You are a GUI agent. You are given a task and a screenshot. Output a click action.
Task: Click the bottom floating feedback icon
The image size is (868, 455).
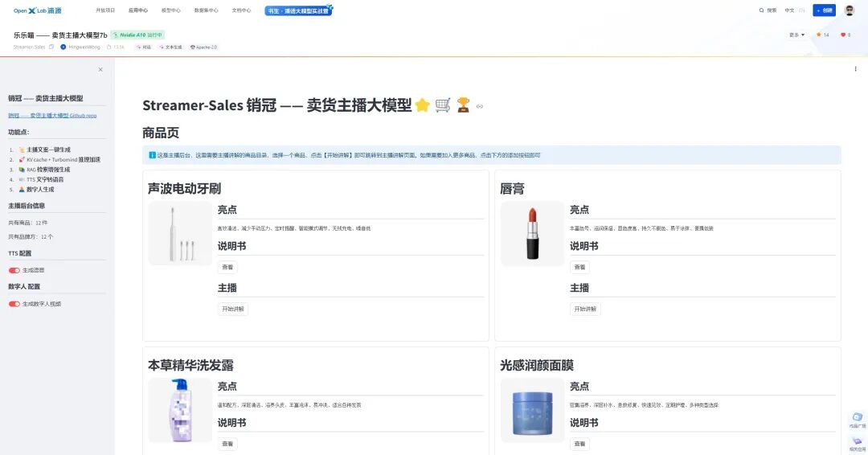(x=858, y=443)
